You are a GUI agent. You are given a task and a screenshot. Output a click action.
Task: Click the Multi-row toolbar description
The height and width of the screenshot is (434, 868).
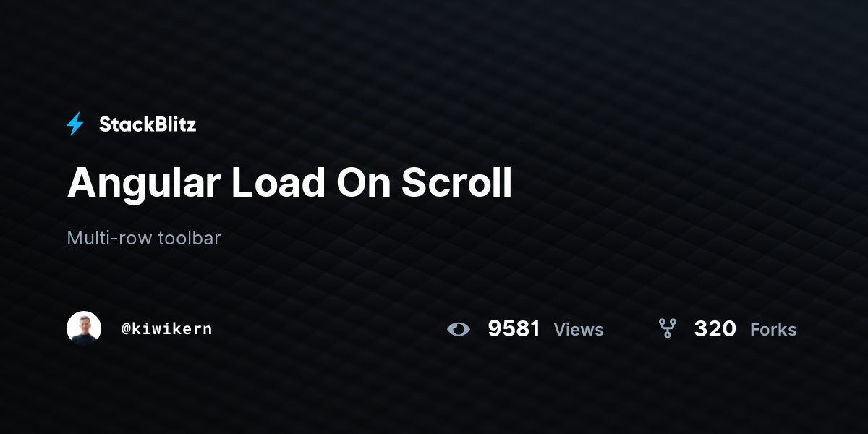[x=144, y=237]
